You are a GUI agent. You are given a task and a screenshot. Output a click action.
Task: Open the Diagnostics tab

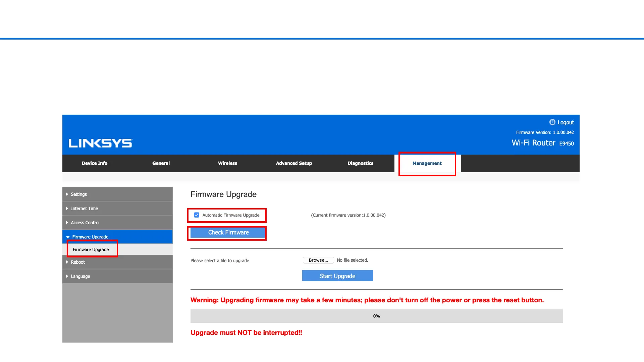coord(360,163)
